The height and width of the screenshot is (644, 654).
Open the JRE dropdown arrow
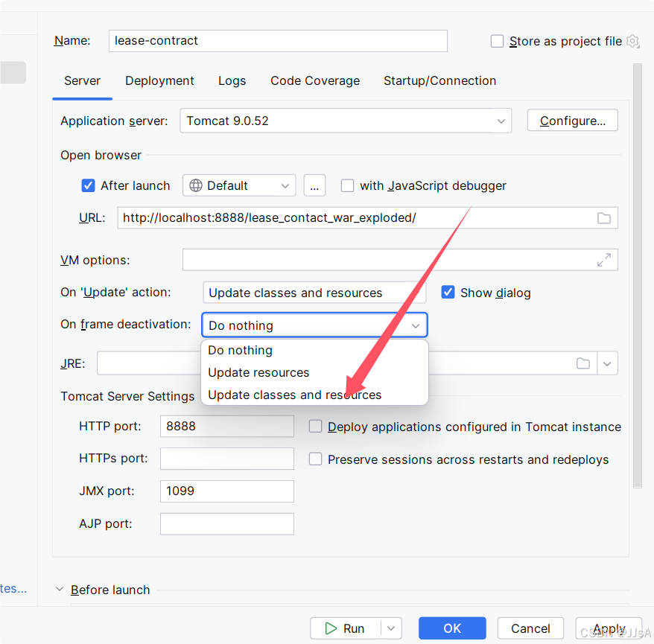pyautogui.click(x=607, y=363)
